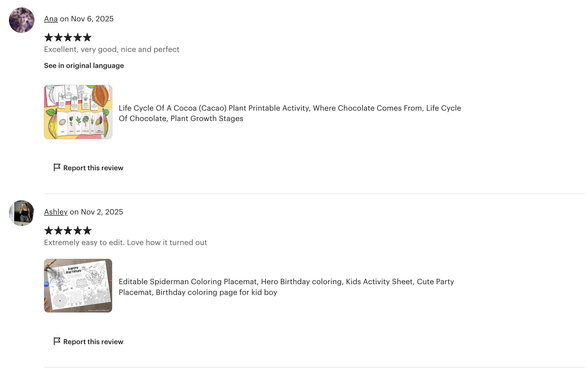
Task: Click the Nov 6, 2025 review date
Action: [92, 19]
